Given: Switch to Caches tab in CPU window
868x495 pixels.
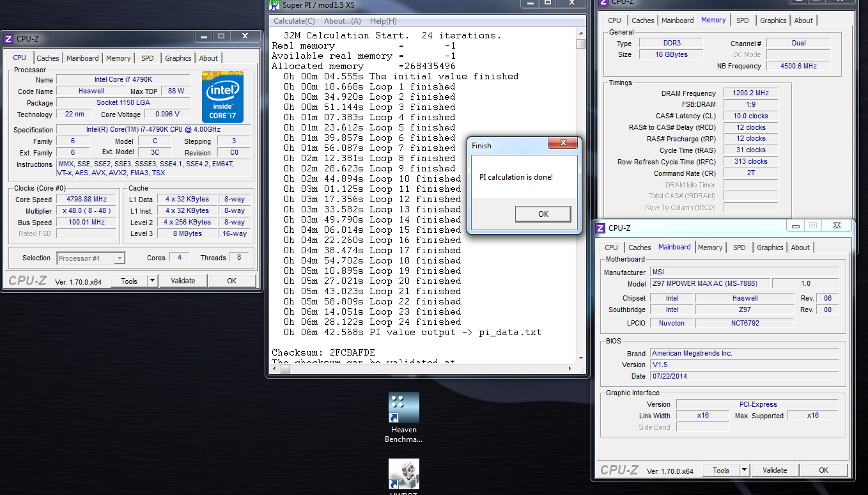Looking at the screenshot, I should coord(48,58).
